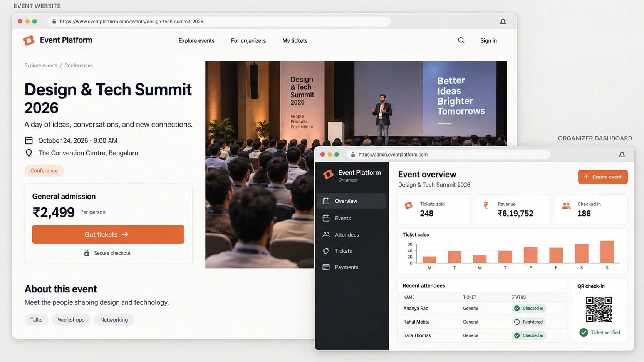The height and width of the screenshot is (362, 644).
Task: Click the Sign in link
Action: (x=488, y=40)
